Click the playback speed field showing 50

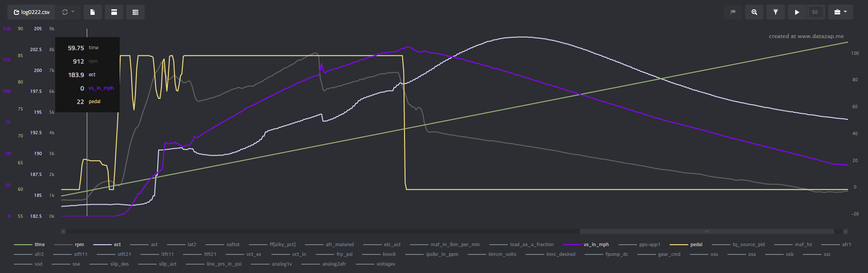pyautogui.click(x=816, y=12)
